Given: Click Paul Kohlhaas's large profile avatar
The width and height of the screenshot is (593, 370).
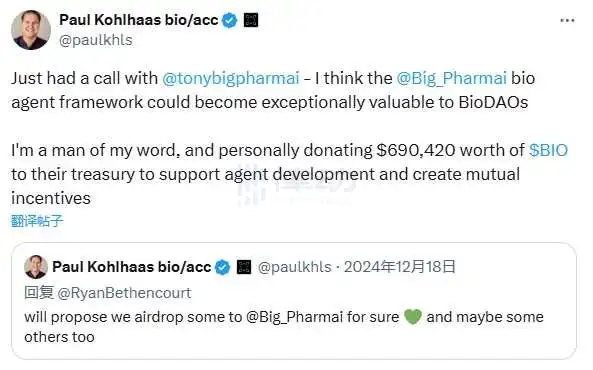Looking at the screenshot, I should point(31,30).
